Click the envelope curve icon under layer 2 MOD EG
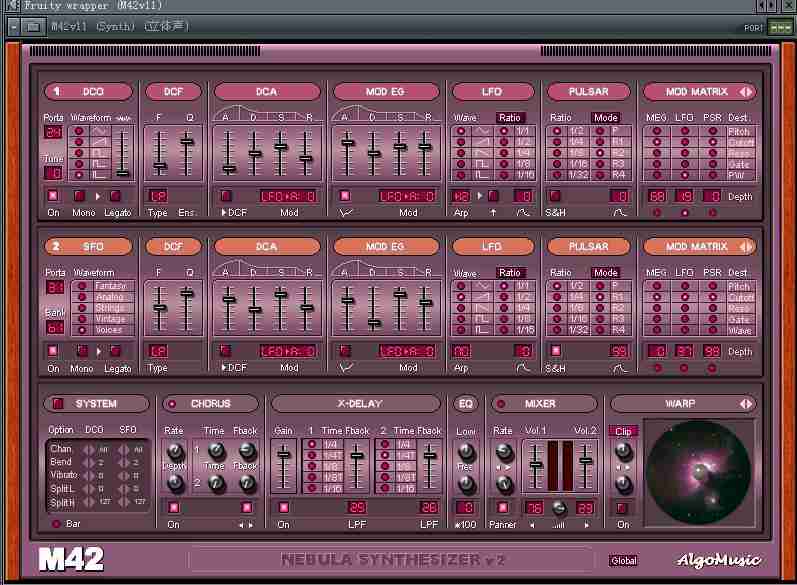This screenshot has width=797, height=585. point(346,367)
